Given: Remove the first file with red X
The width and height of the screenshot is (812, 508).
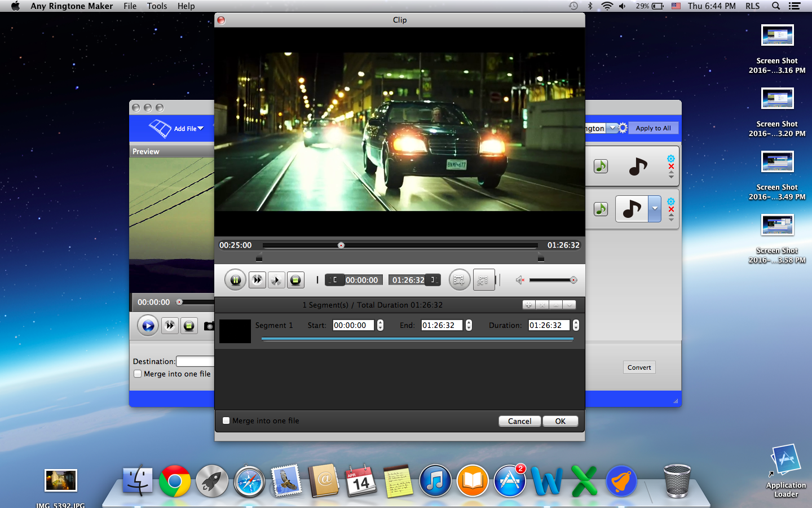Looking at the screenshot, I should (671, 167).
